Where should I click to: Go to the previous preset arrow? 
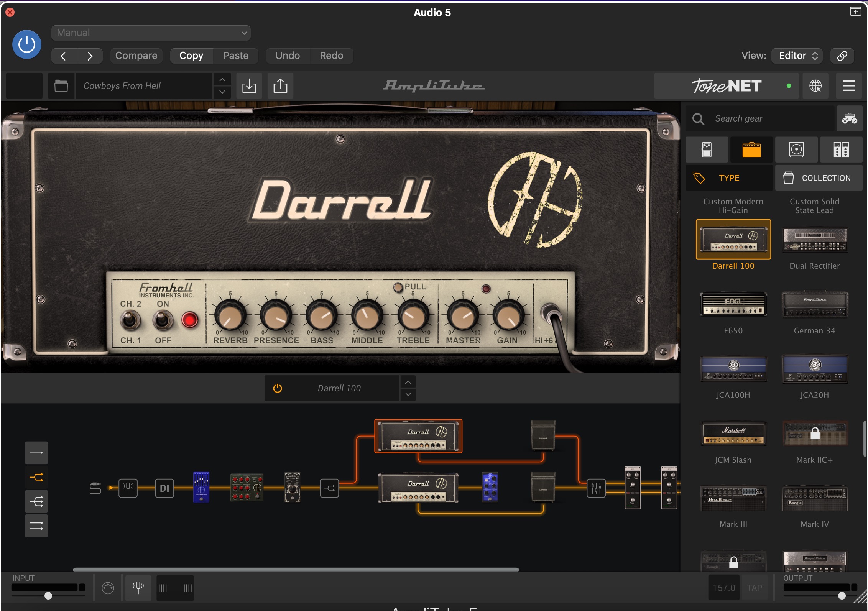point(64,56)
